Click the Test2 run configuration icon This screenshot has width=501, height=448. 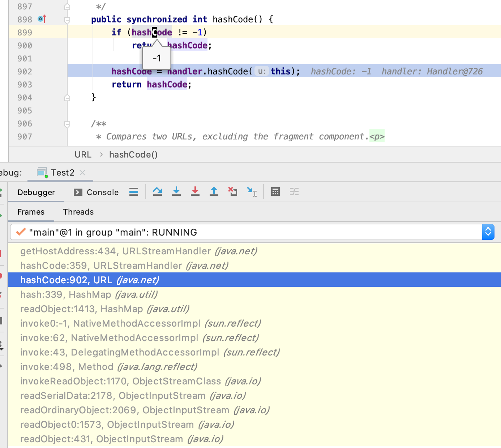pos(42,173)
